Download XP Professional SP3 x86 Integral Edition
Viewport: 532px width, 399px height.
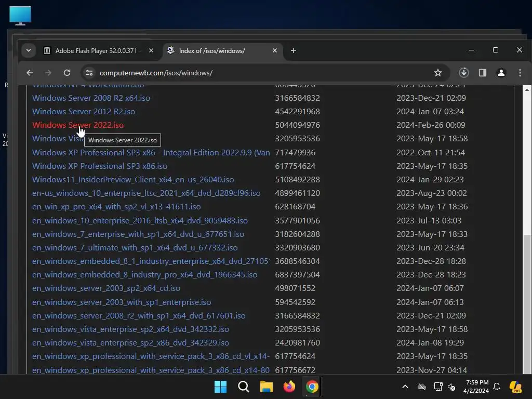coord(151,153)
